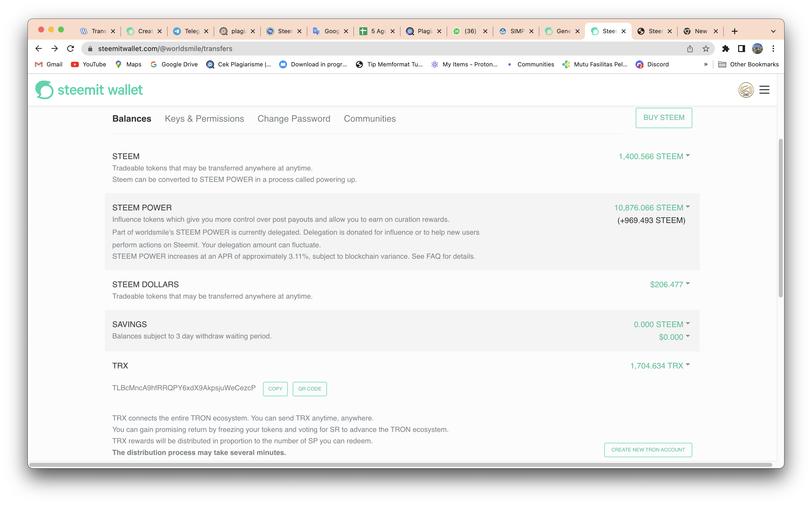Open the Cek Plagiarisme bookmark
Screen dimensions: 812x505
pyautogui.click(x=239, y=64)
